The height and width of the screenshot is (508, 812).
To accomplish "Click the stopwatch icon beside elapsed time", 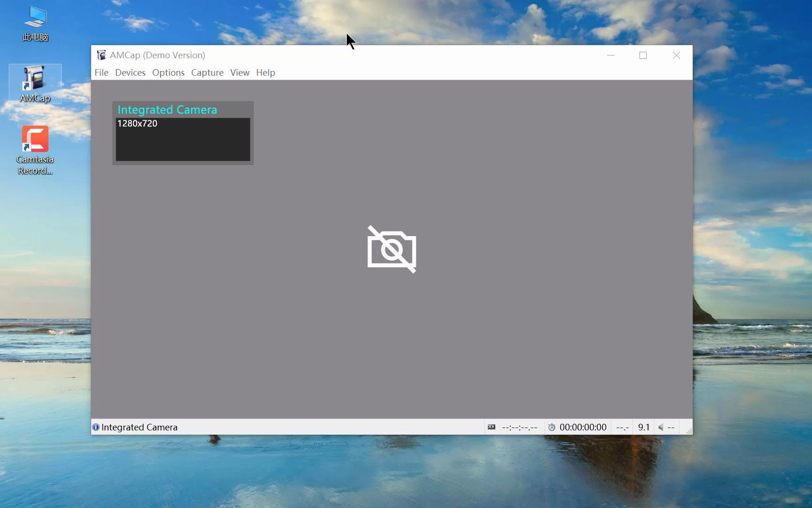I will 552,427.
